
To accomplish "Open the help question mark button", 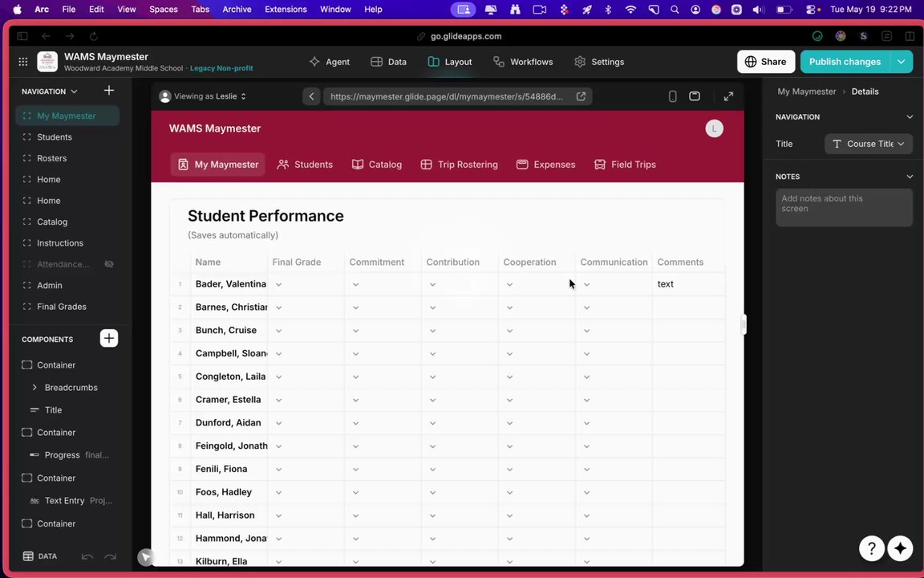I will [872, 548].
